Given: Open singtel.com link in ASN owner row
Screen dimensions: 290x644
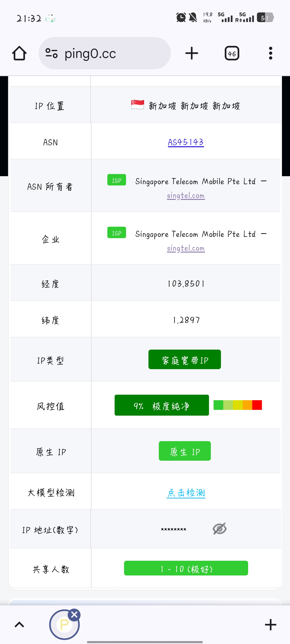Looking at the screenshot, I should [x=186, y=195].
